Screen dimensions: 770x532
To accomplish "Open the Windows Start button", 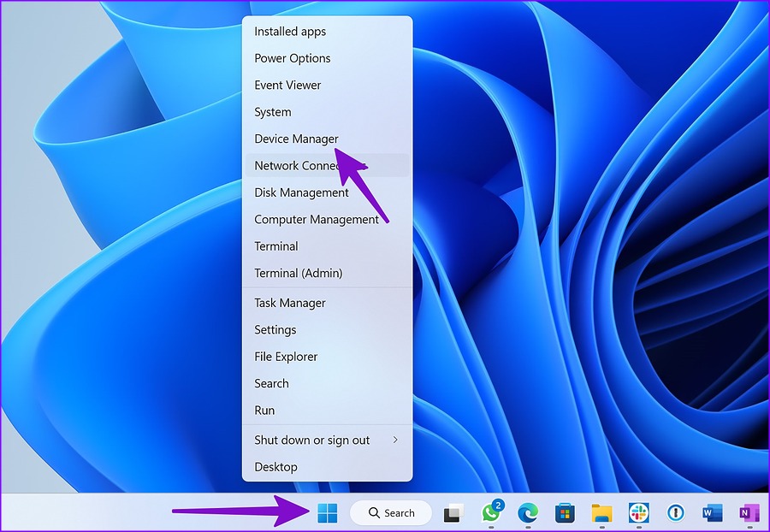I will click(x=327, y=513).
